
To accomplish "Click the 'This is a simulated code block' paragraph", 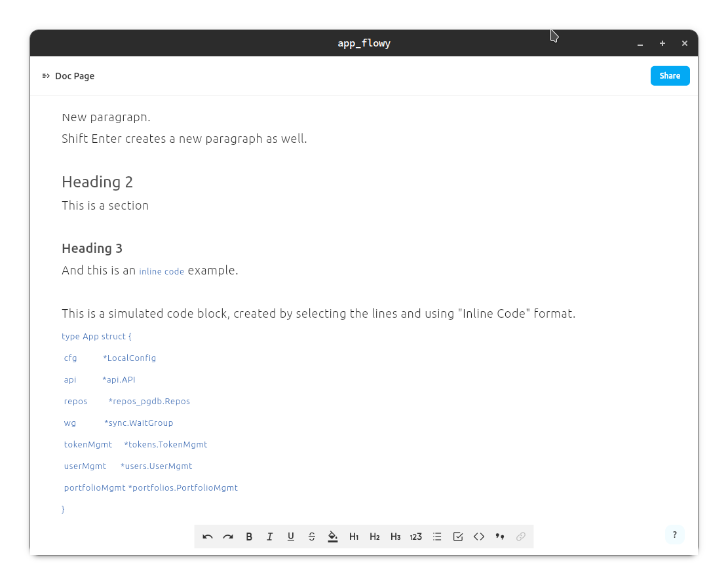I will [x=318, y=314].
